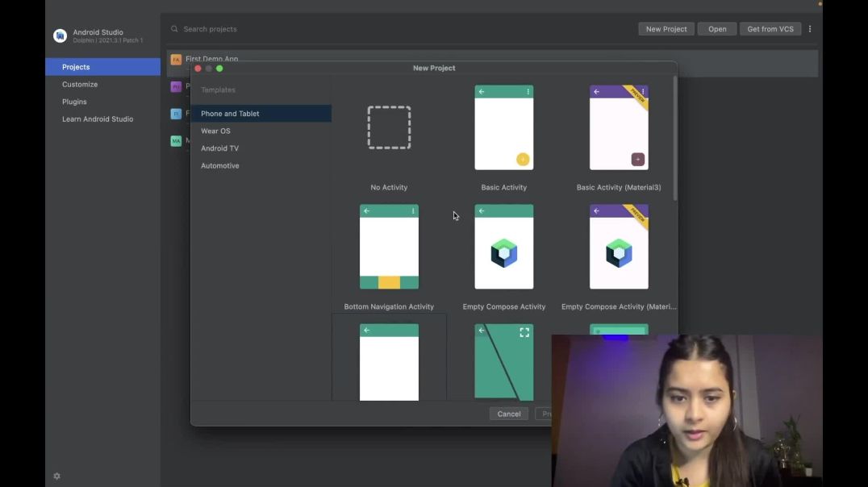Open the three-dot overflow menu
This screenshot has width=868, height=487.
click(810, 28)
